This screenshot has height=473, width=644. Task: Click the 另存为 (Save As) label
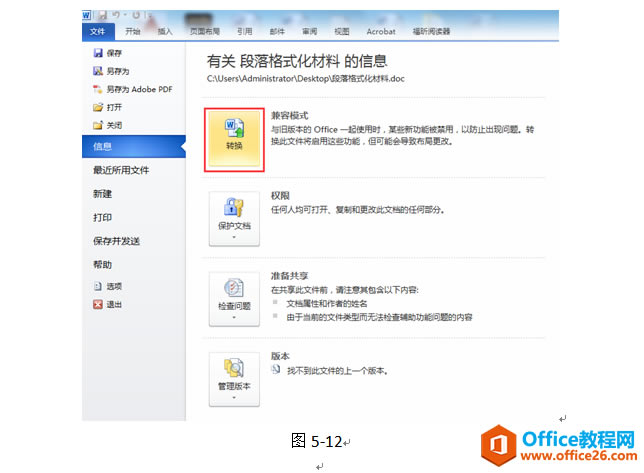(118, 71)
